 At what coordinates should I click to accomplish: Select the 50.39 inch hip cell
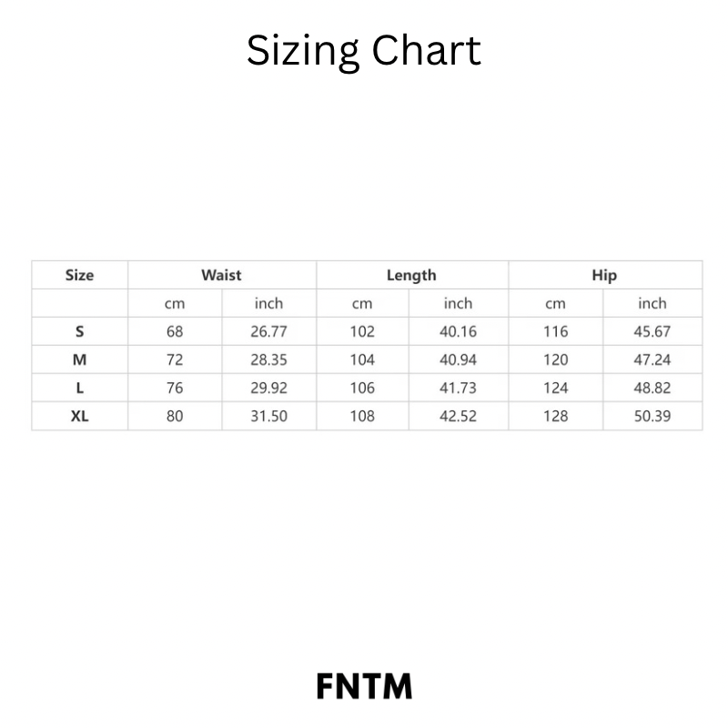click(x=652, y=416)
